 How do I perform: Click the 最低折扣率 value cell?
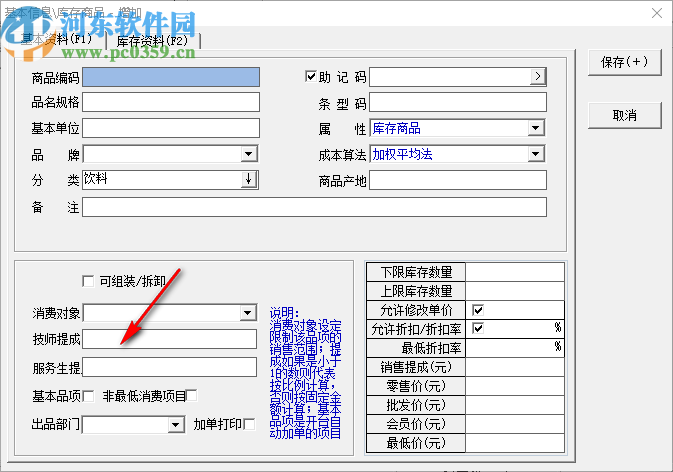pos(515,348)
